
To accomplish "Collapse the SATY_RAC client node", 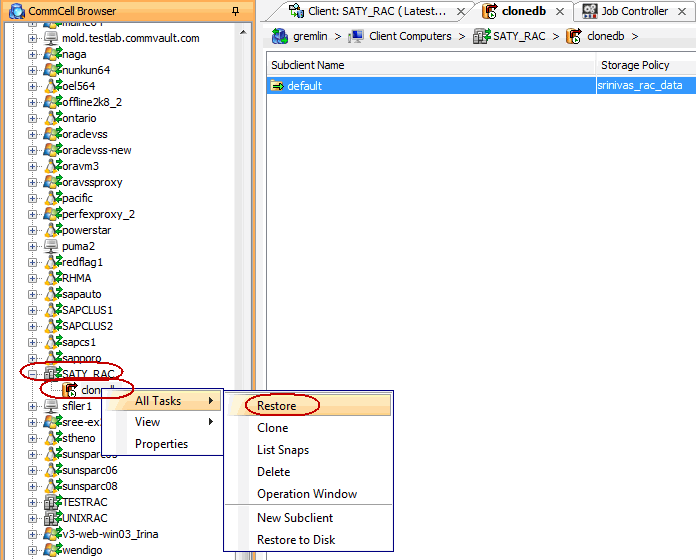I will click(32, 374).
